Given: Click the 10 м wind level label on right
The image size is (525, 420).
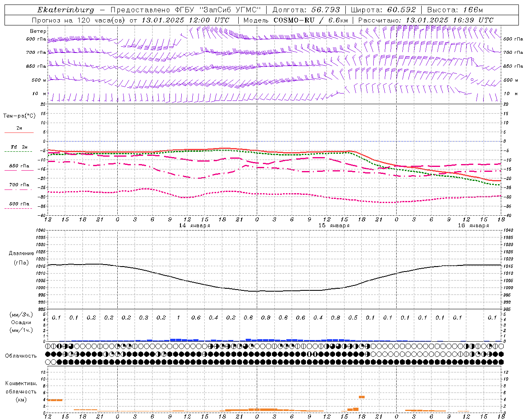Looking at the screenshot, I should point(510,94).
